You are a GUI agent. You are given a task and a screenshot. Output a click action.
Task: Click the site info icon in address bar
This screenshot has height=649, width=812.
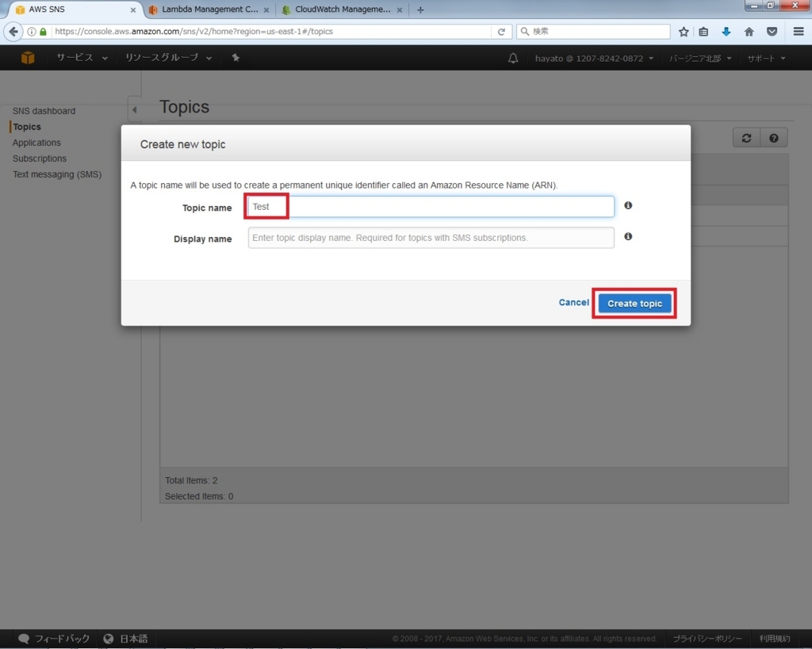(x=32, y=32)
